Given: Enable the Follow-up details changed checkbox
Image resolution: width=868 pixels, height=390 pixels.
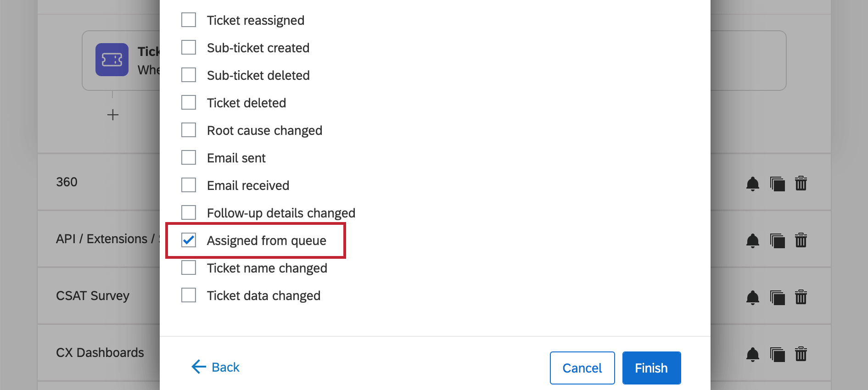Looking at the screenshot, I should [189, 213].
